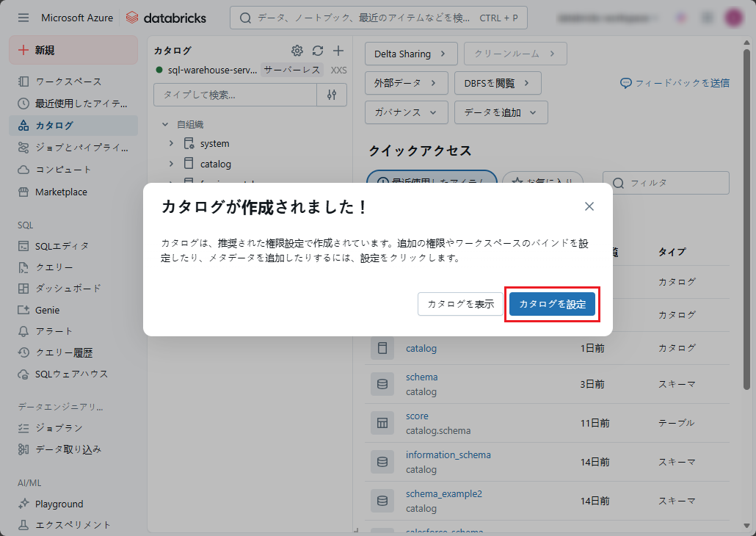Image resolution: width=756 pixels, height=536 pixels.
Task: Refresh the catalog tree
Action: [x=318, y=51]
